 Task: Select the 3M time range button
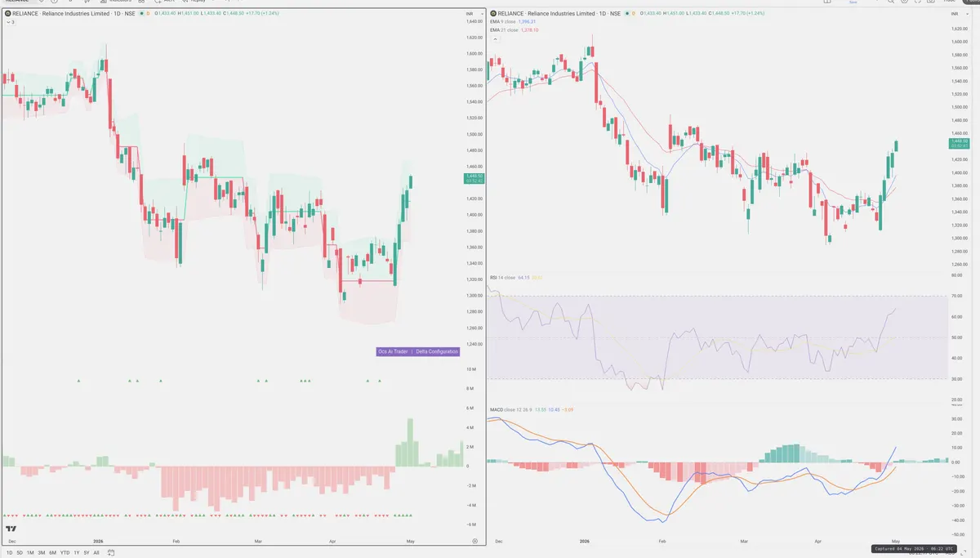42,553
